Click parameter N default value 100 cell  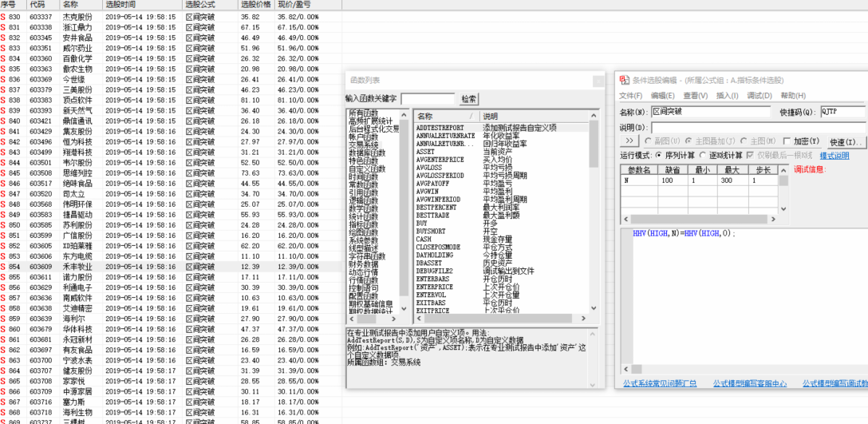point(673,180)
